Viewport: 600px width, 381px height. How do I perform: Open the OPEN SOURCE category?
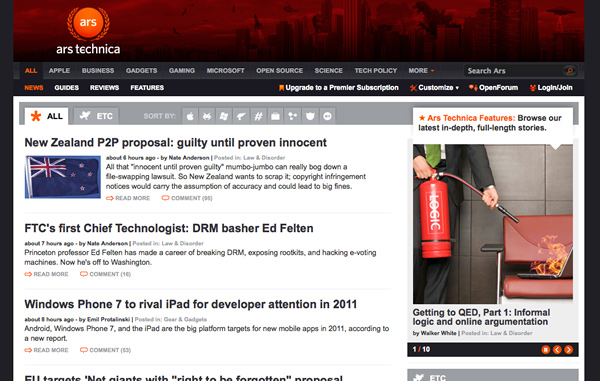coord(279,70)
